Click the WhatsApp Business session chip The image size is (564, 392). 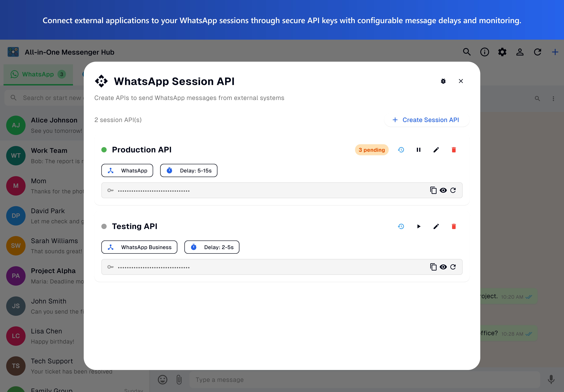coord(139,247)
